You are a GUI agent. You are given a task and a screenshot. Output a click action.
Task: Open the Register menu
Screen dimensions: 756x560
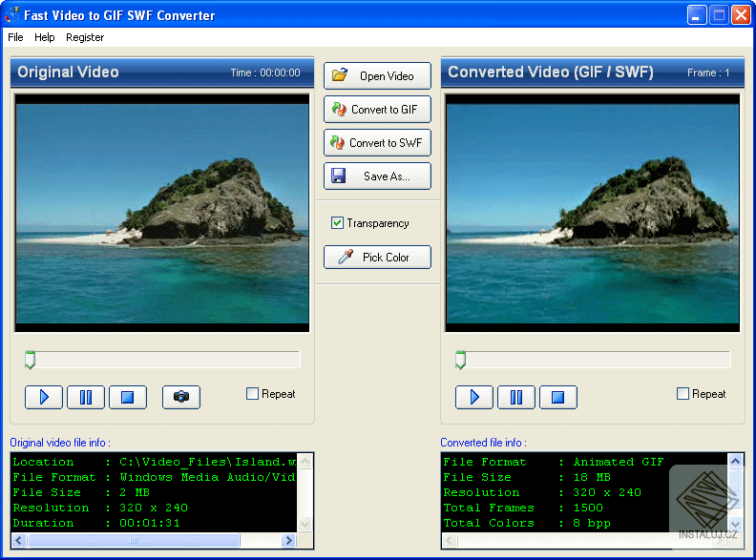tap(85, 37)
